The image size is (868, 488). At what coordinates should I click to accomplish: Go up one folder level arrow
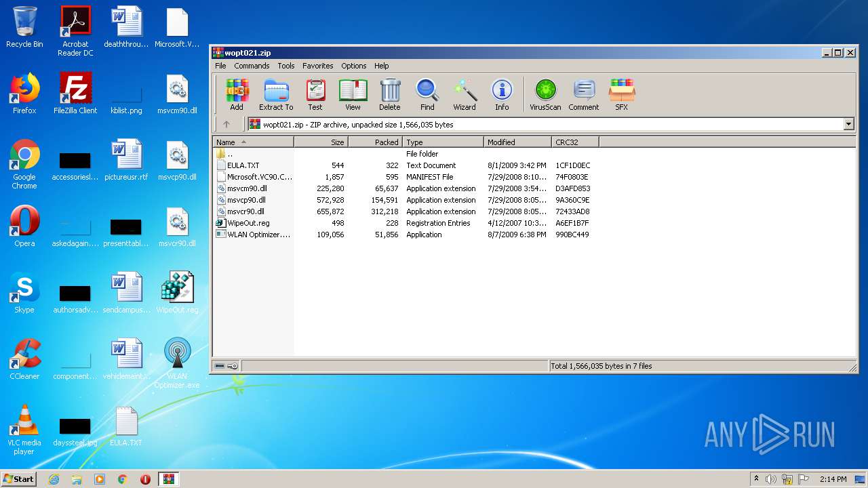click(x=226, y=124)
